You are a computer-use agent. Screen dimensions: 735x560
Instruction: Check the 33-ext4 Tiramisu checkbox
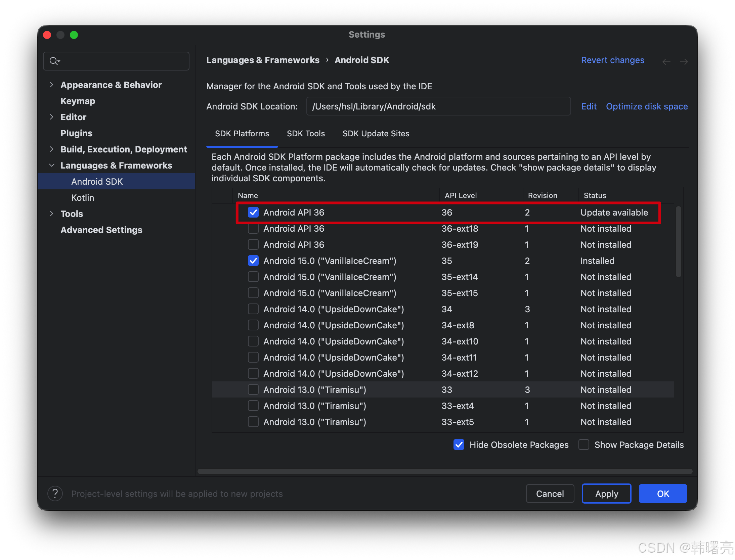pos(253,406)
